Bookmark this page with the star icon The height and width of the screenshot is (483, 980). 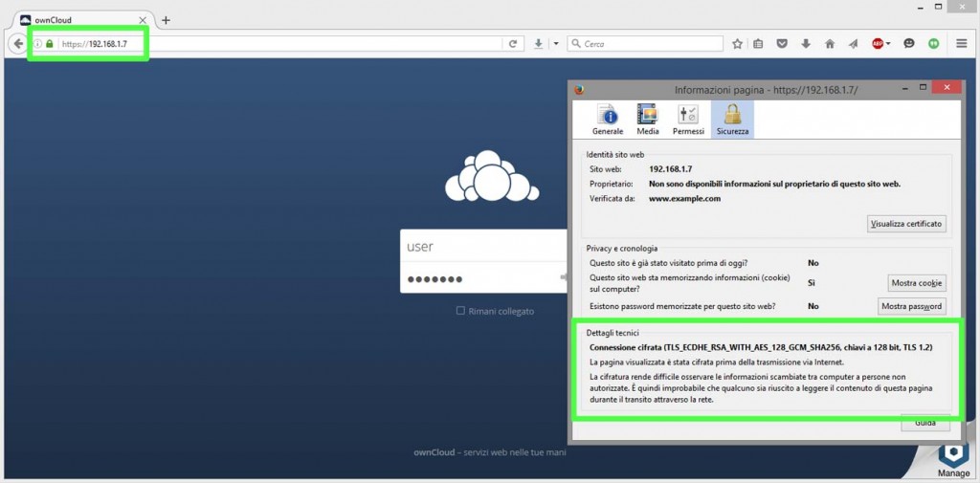(x=738, y=44)
